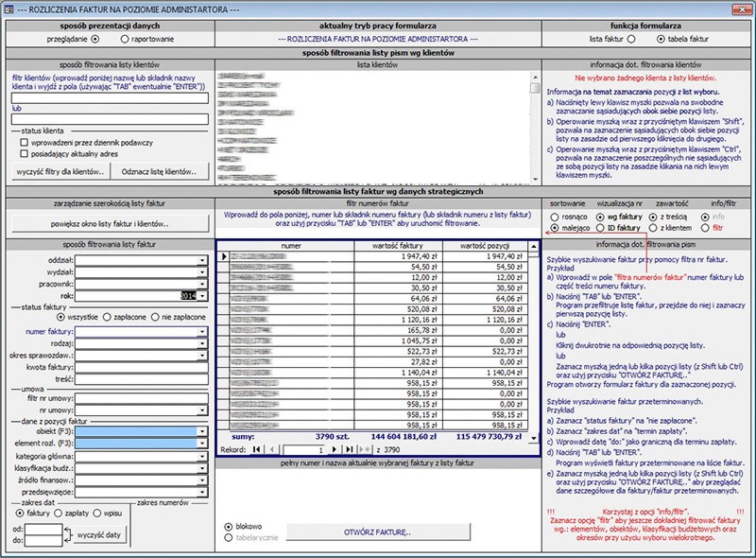
Task: Open the nr umowy dropdown
Action: [202, 410]
